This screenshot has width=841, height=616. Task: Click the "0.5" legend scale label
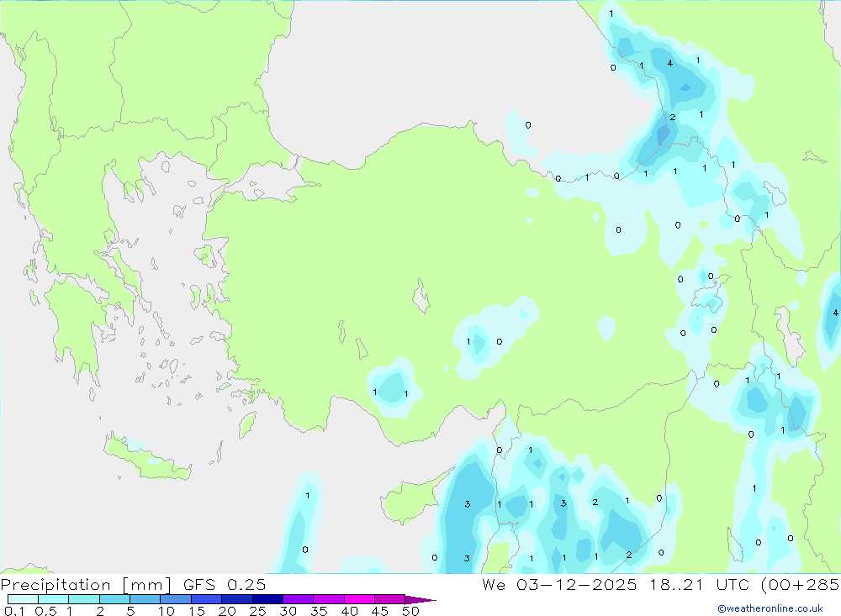45,611
